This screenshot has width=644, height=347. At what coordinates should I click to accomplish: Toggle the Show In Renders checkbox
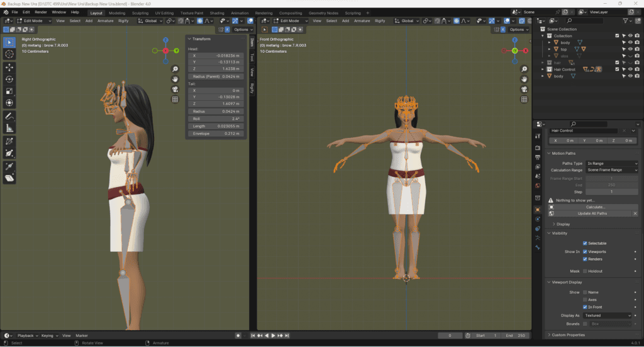tap(585, 259)
